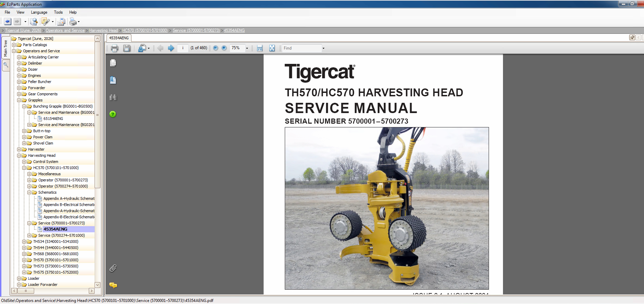Click the green help question mark icon

113,114
